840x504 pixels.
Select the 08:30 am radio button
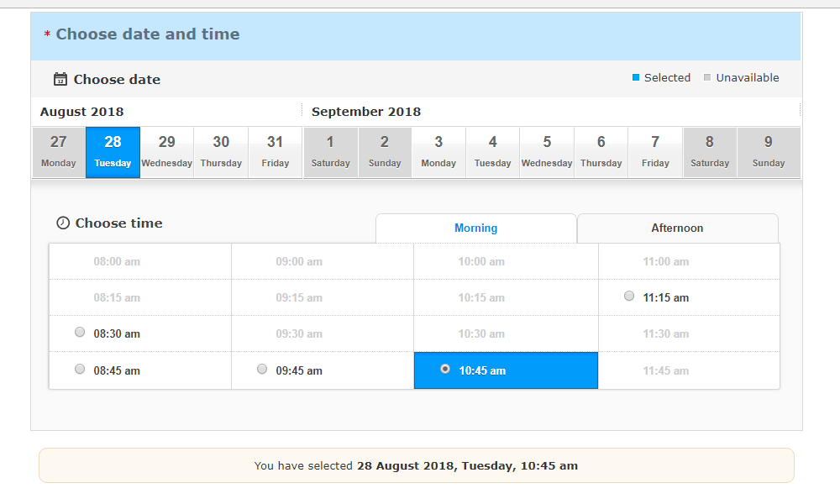pos(80,333)
